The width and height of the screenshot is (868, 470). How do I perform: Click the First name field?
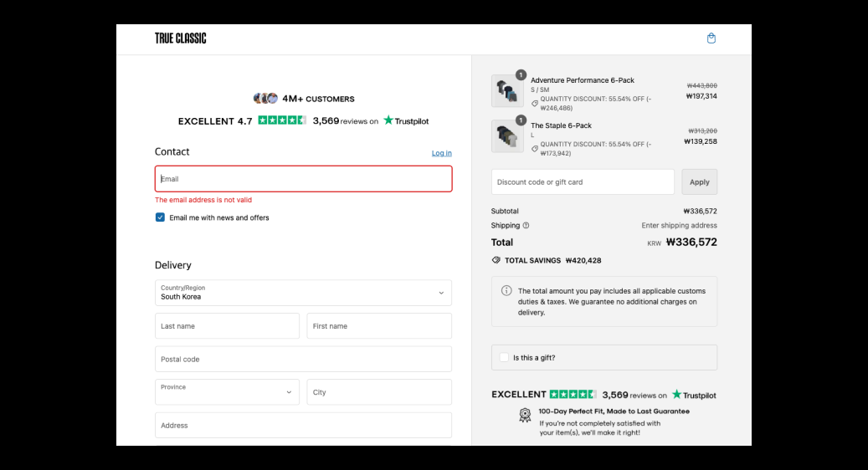coord(379,326)
